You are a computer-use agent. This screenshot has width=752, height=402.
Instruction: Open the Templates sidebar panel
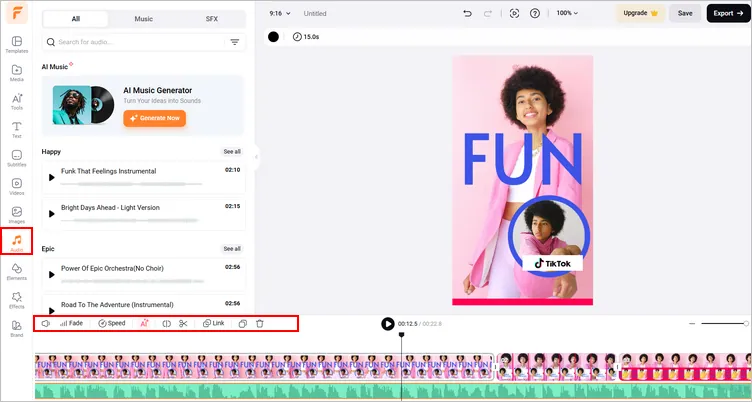coord(17,45)
